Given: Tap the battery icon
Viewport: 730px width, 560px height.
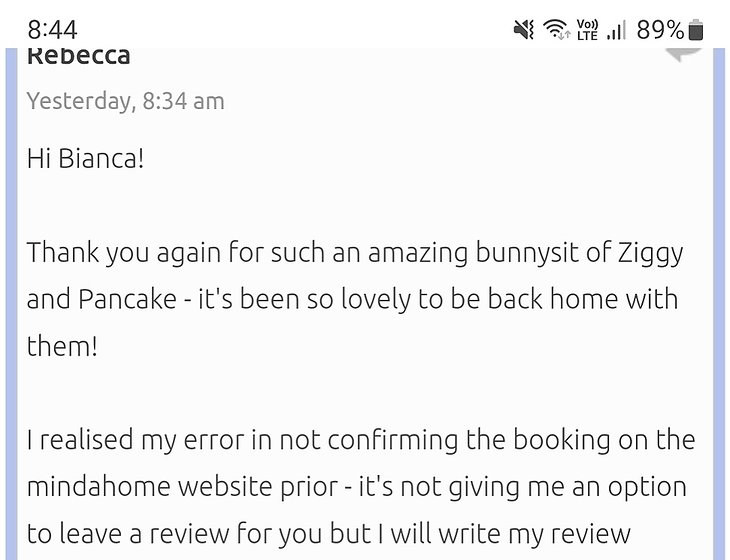Looking at the screenshot, I should [x=697, y=30].
